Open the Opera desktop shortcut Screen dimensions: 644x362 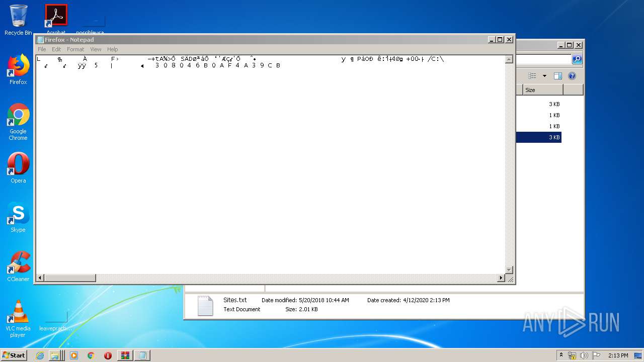pyautogui.click(x=18, y=168)
